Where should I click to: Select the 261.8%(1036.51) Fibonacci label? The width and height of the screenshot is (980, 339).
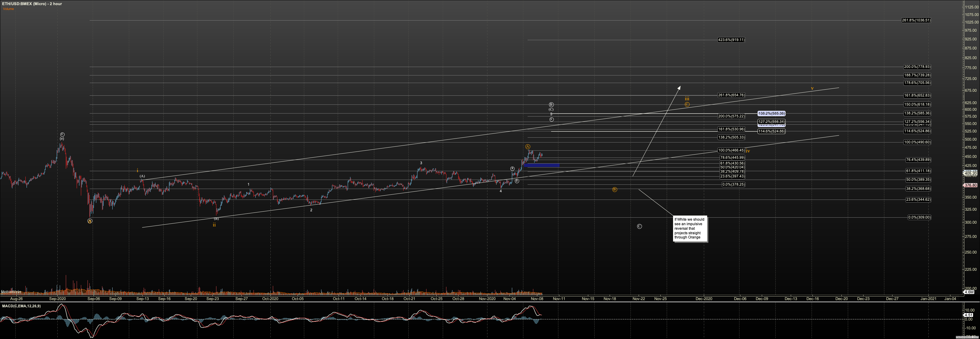[916, 20]
